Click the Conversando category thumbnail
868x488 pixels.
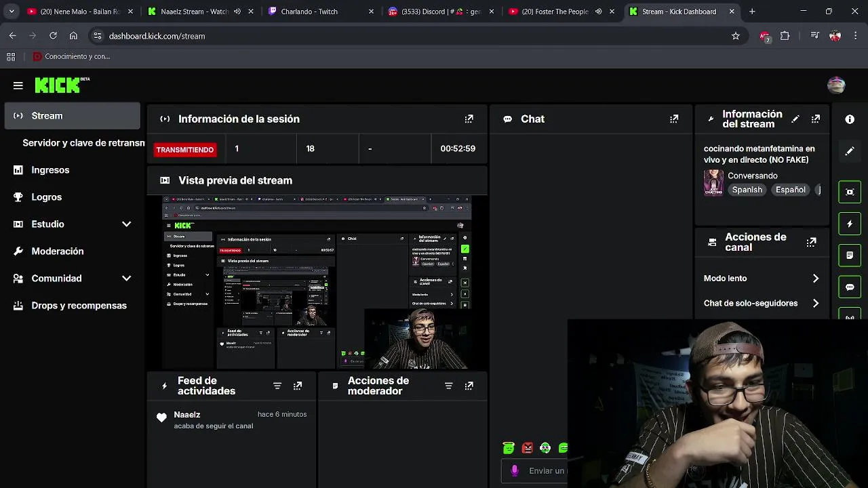pyautogui.click(x=713, y=182)
